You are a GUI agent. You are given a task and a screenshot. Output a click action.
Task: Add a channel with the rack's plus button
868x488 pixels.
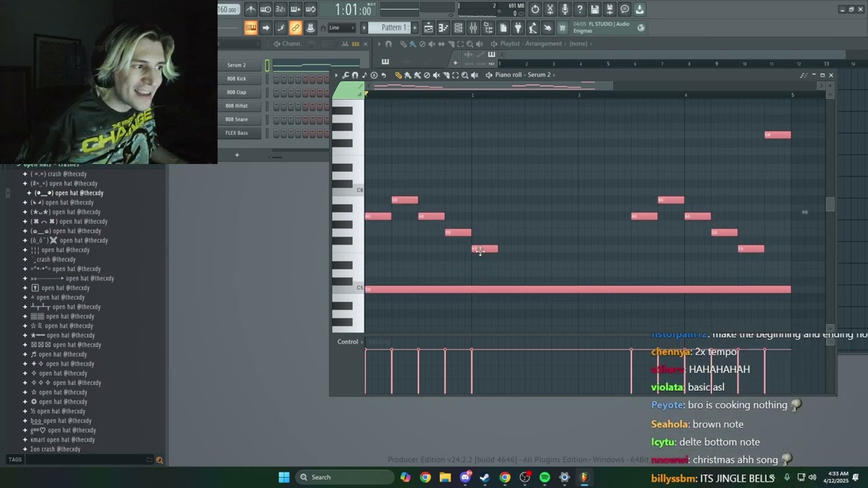(237, 155)
